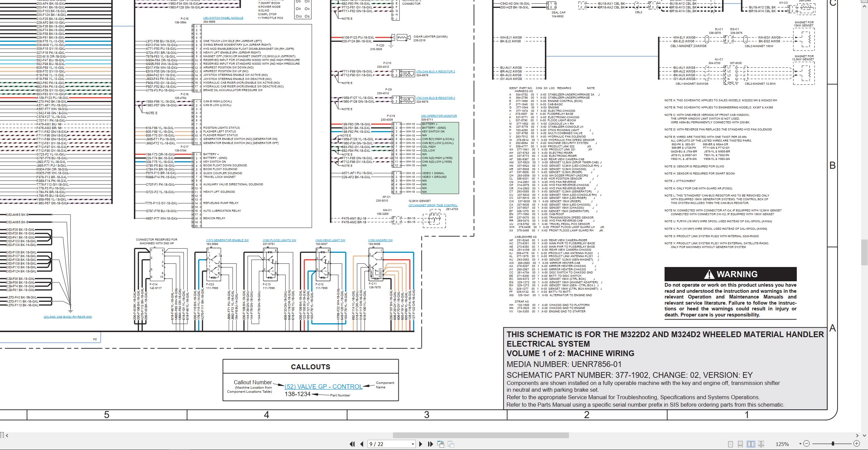
Task: Click the vertical scrollbar thumb
Action: (x=865, y=252)
